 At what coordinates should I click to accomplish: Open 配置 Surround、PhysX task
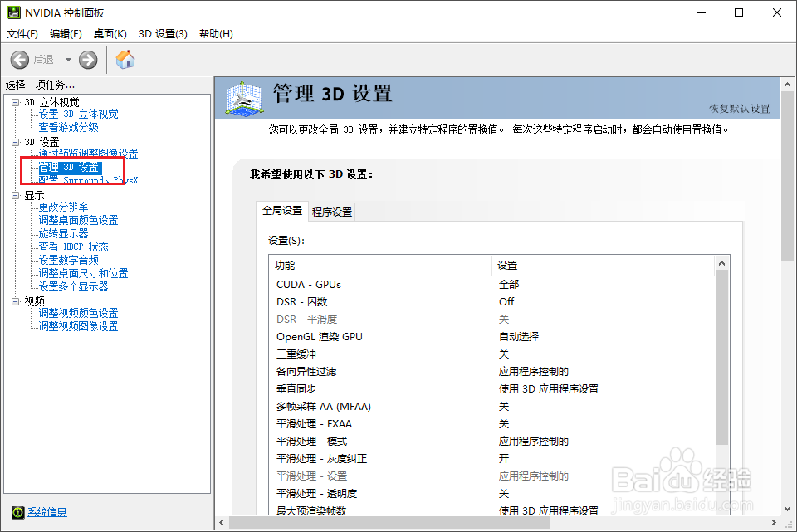[x=89, y=180]
